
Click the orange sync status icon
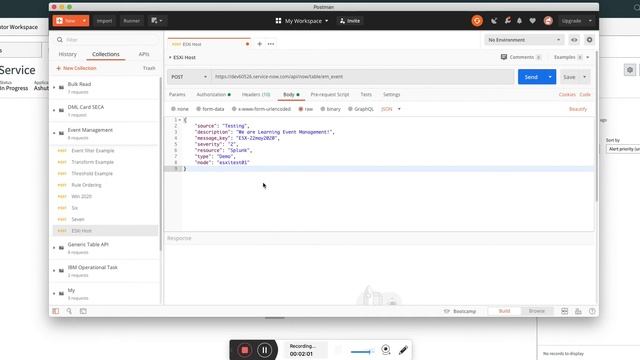click(477, 20)
